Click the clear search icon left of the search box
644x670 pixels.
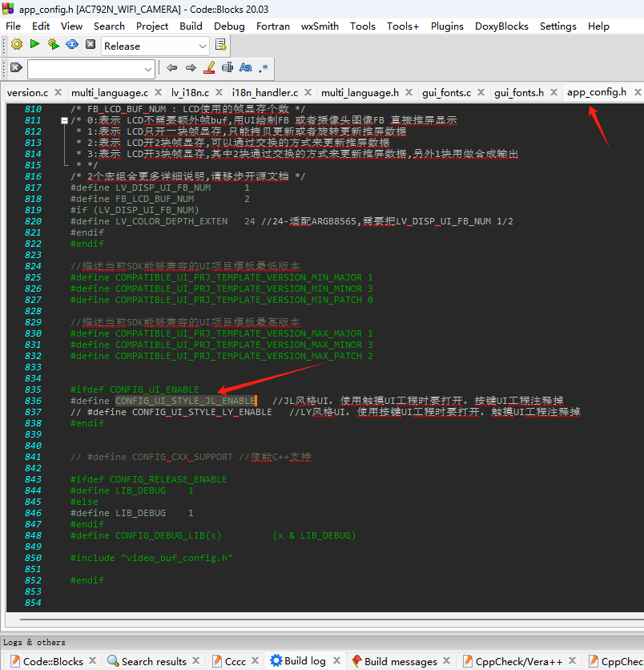click(16, 67)
